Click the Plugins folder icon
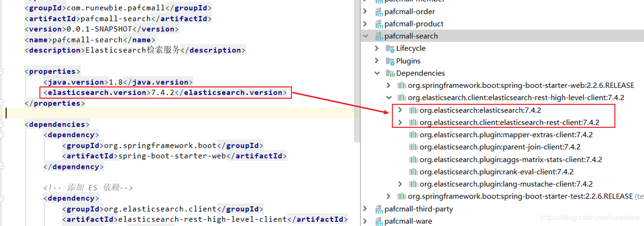 (x=390, y=61)
